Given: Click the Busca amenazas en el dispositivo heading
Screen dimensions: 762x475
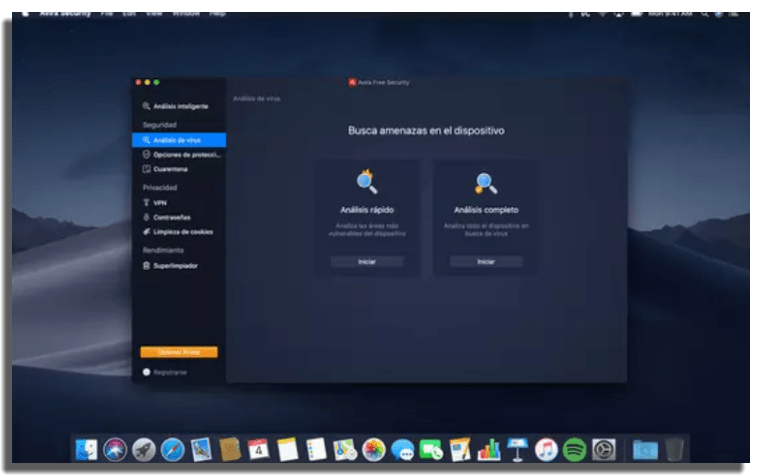Looking at the screenshot, I should (426, 130).
